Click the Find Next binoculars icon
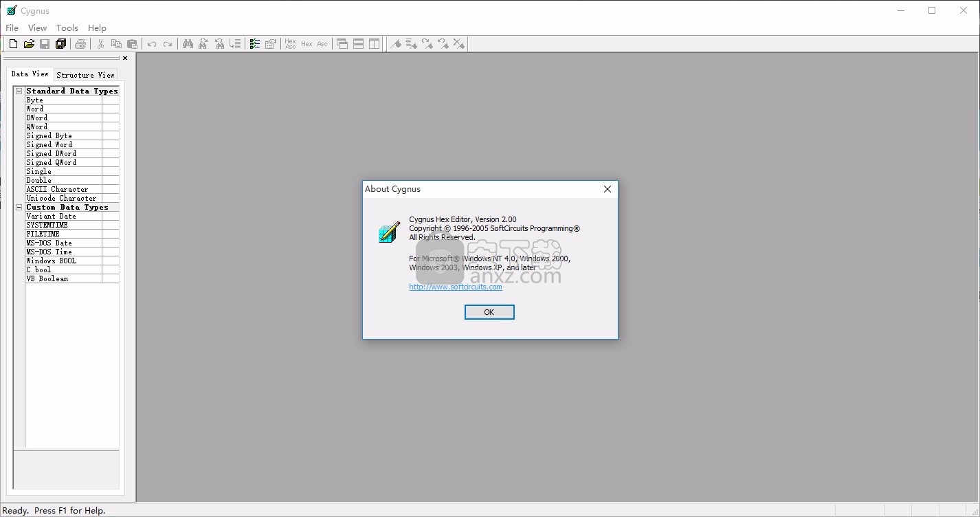 point(203,44)
